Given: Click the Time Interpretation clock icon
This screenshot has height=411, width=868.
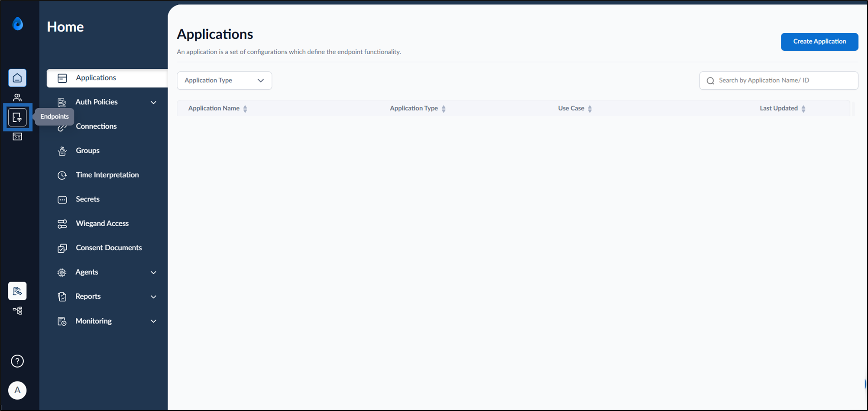Looking at the screenshot, I should point(62,175).
